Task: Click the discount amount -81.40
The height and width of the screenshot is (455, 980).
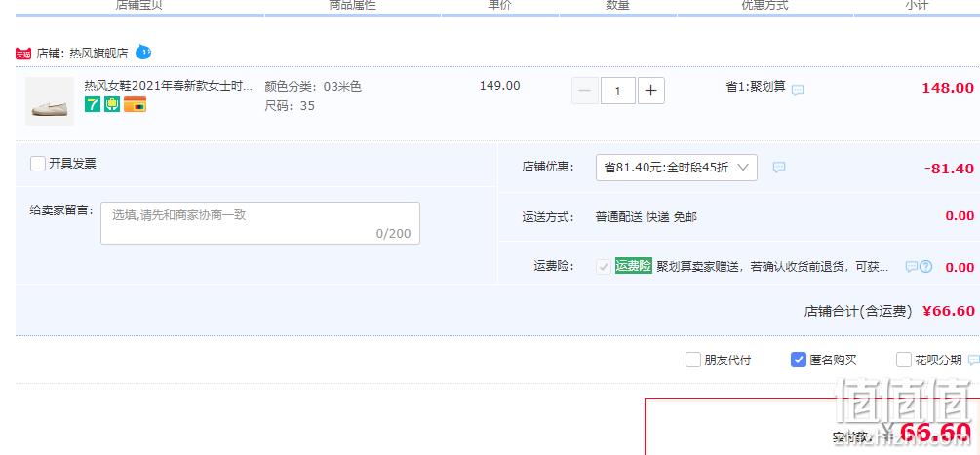Action: click(949, 169)
